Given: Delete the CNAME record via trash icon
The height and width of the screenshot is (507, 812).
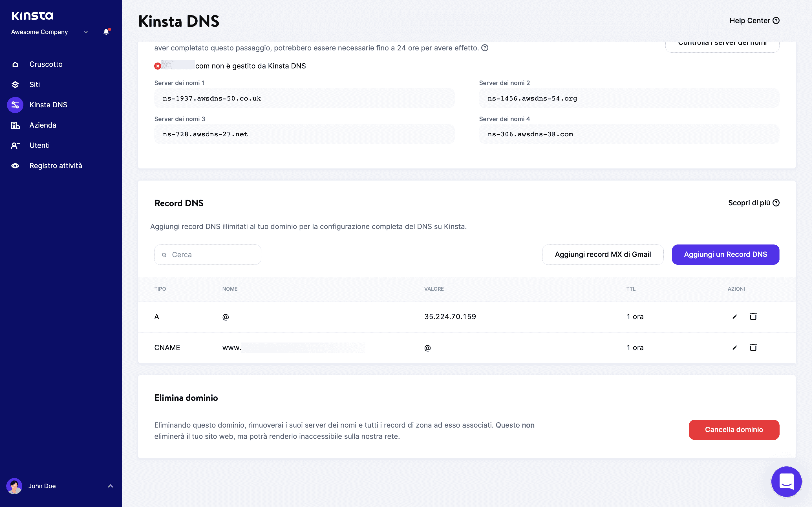Looking at the screenshot, I should tap(753, 347).
